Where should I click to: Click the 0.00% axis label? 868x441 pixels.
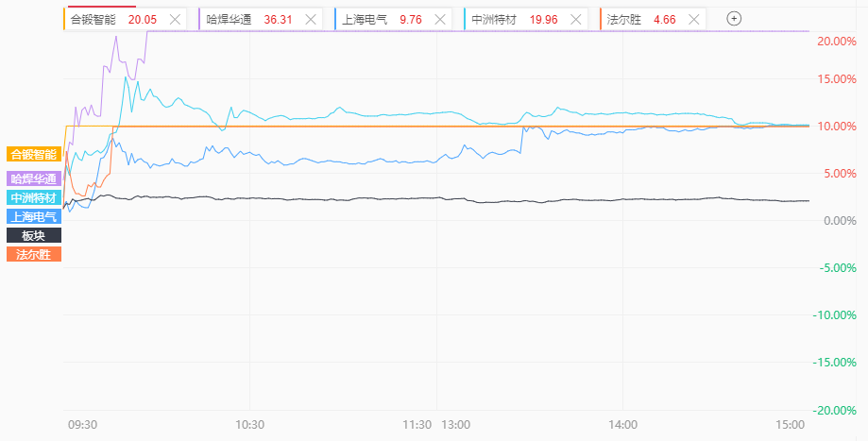(830, 221)
